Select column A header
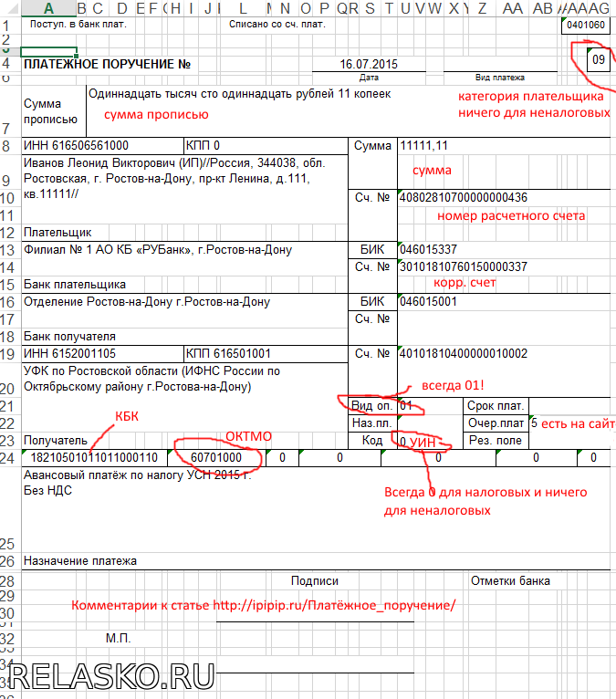616x699 pixels. pos(48,8)
